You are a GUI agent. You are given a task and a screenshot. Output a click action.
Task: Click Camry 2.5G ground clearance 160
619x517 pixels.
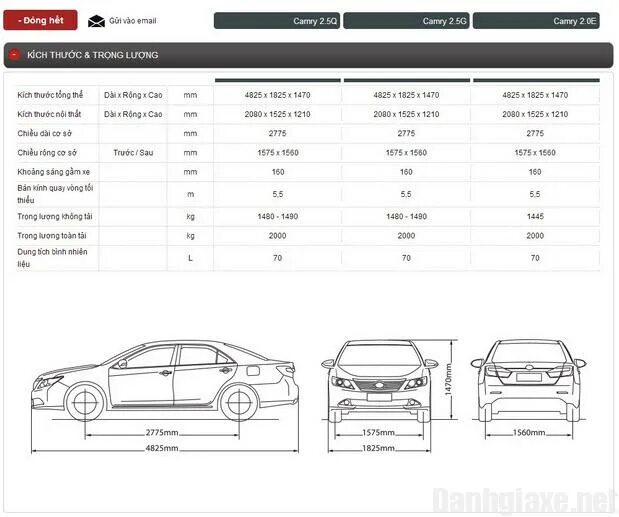pyautogui.click(x=406, y=172)
